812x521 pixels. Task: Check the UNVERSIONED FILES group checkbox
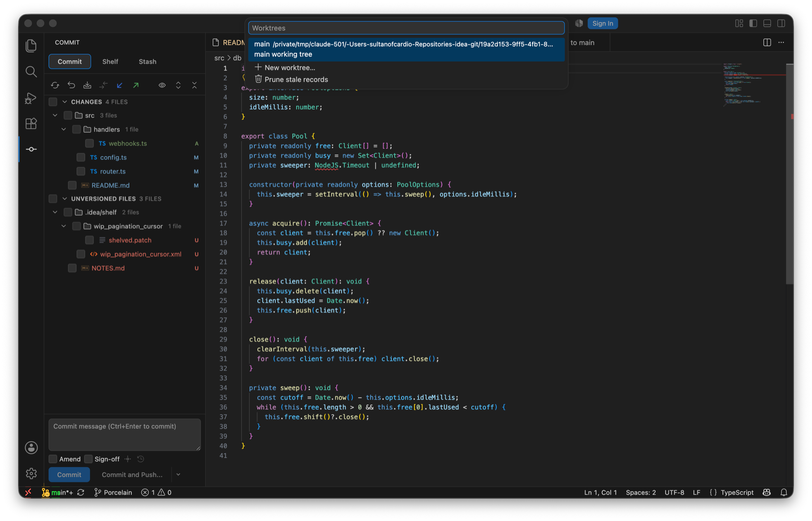click(x=53, y=199)
